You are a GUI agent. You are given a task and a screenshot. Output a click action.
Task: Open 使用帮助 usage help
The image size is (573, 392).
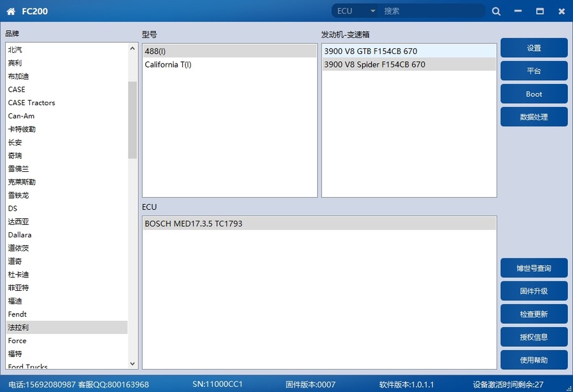[x=534, y=360]
